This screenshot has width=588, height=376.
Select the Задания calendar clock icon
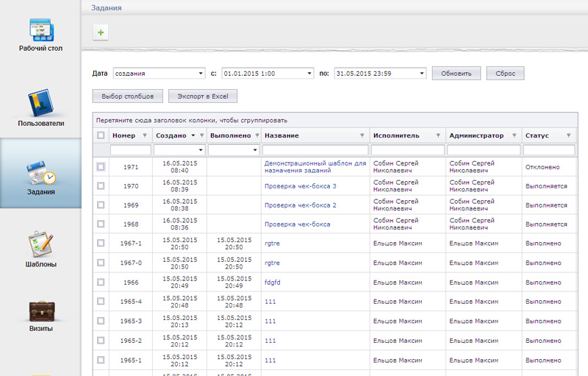point(41,173)
